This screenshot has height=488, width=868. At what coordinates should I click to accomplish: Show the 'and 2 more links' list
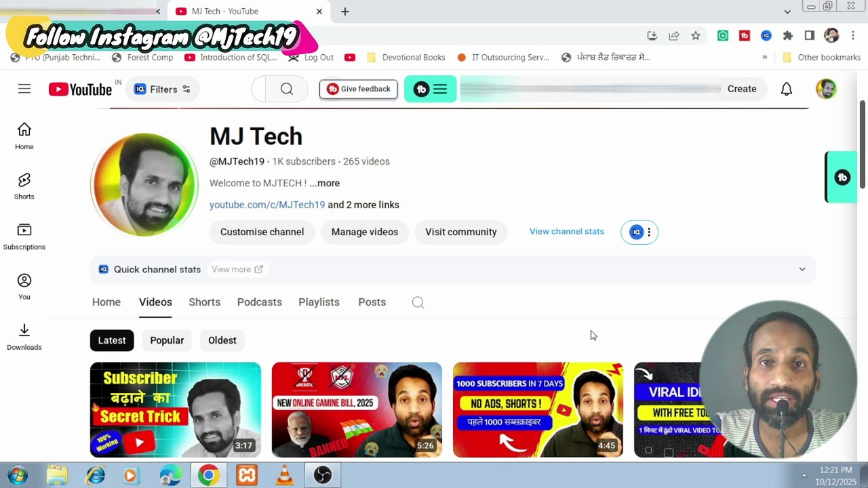click(363, 205)
